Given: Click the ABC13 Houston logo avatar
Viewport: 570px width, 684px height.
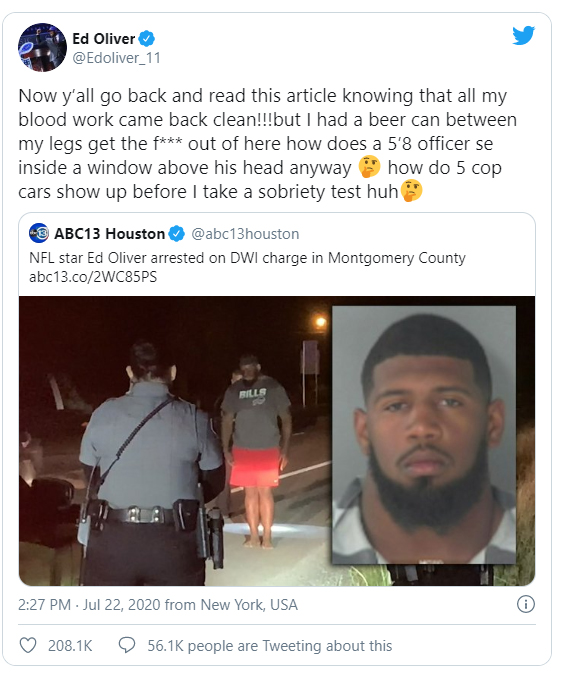Looking at the screenshot, I should tap(38, 233).
